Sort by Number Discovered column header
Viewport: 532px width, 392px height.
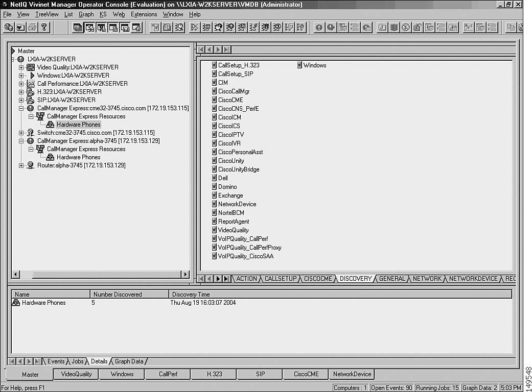(129, 295)
